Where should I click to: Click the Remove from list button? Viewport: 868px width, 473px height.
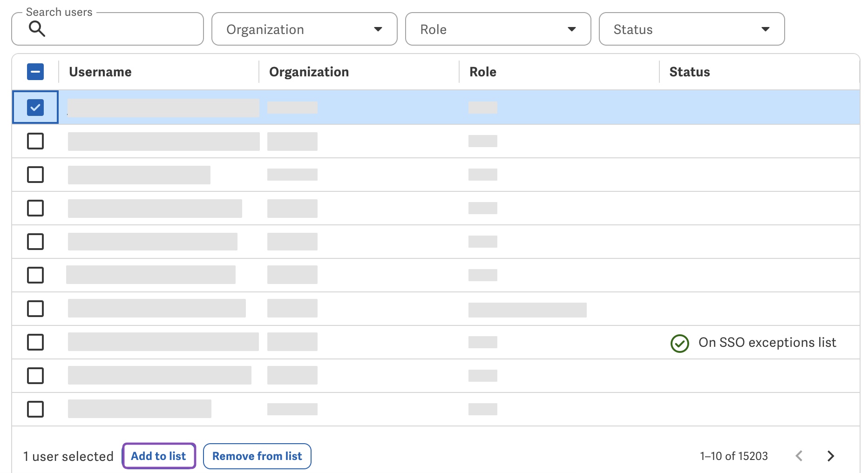click(257, 456)
